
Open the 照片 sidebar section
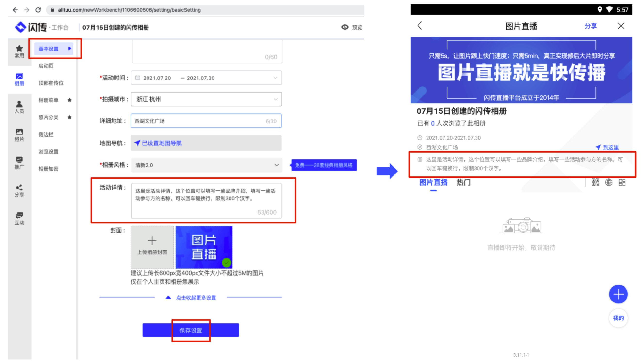click(x=19, y=135)
